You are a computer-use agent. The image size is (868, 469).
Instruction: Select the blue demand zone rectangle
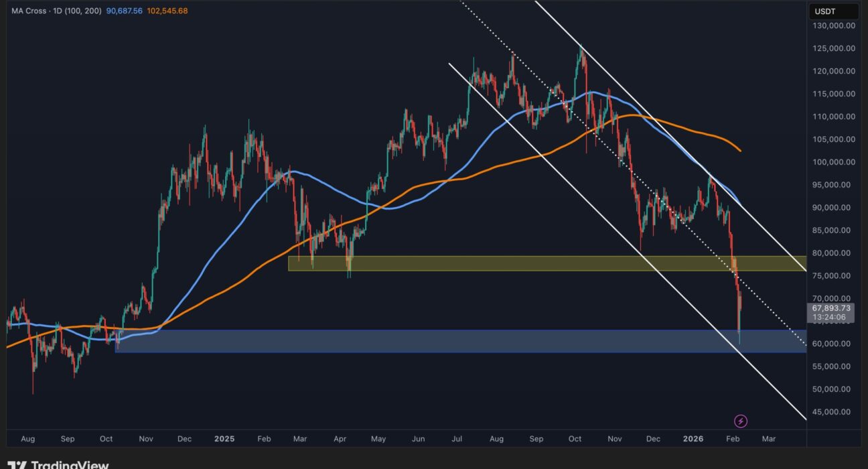[x=402, y=341]
